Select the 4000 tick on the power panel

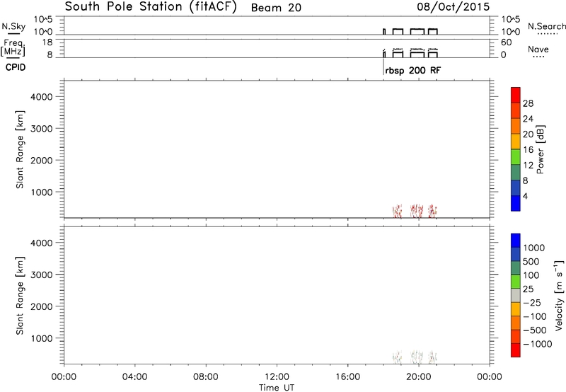pyautogui.click(x=42, y=97)
